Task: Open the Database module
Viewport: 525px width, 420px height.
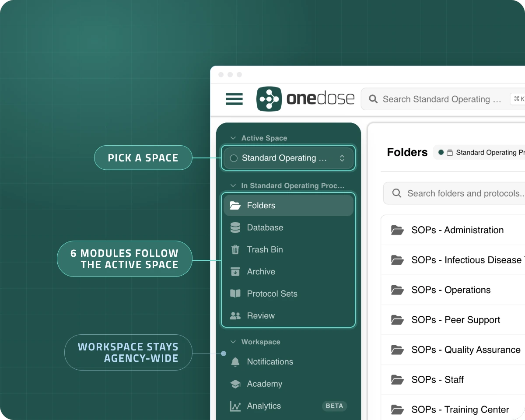Action: [x=288, y=227]
